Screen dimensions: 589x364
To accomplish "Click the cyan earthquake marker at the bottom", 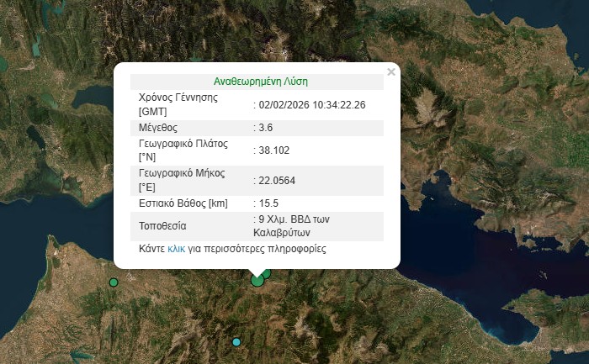I will click(x=236, y=341).
